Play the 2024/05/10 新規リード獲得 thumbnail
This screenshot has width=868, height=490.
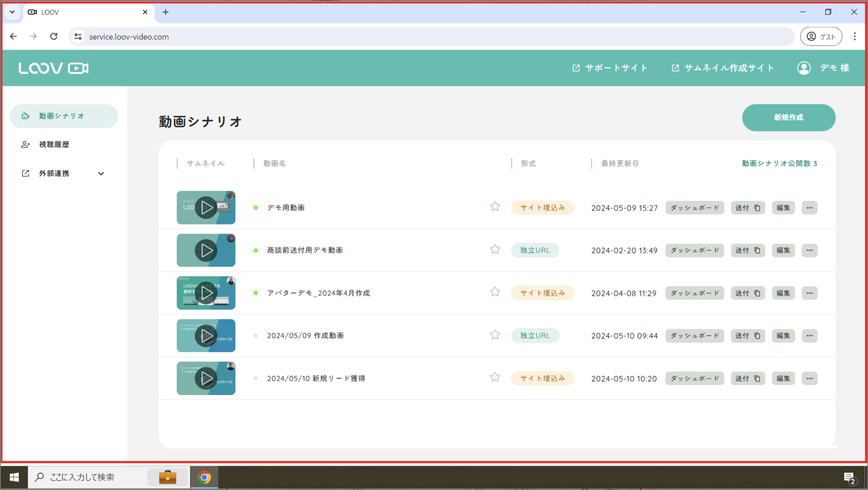pyautogui.click(x=206, y=378)
